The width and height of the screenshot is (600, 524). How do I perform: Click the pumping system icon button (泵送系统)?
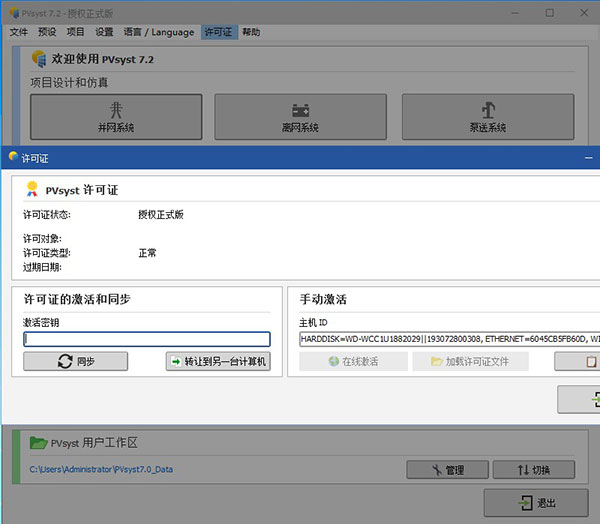488,117
